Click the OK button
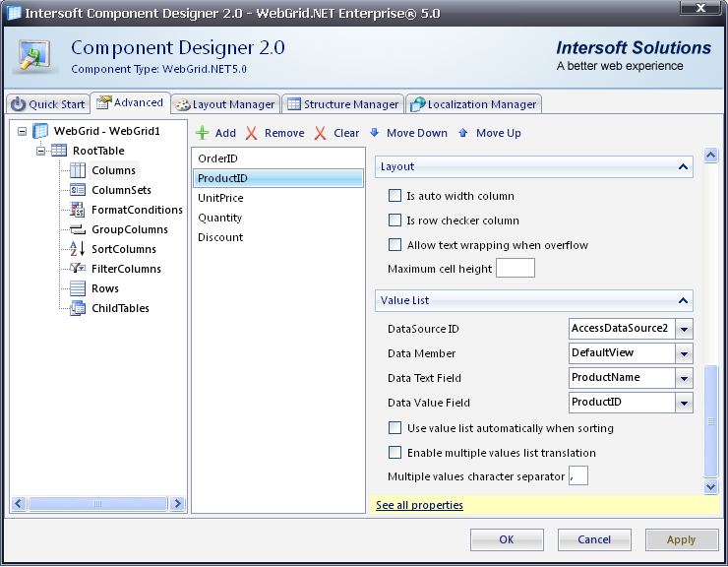This screenshot has width=728, height=567. pyautogui.click(x=507, y=539)
